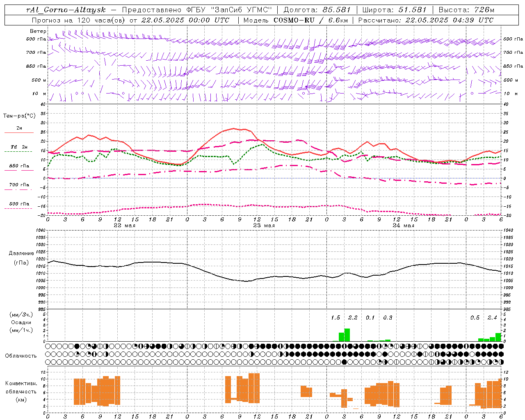Screen dimensions: 525x420
Task: Click the (мм/3ч.) precipitation unit label
Action: pos(21,315)
